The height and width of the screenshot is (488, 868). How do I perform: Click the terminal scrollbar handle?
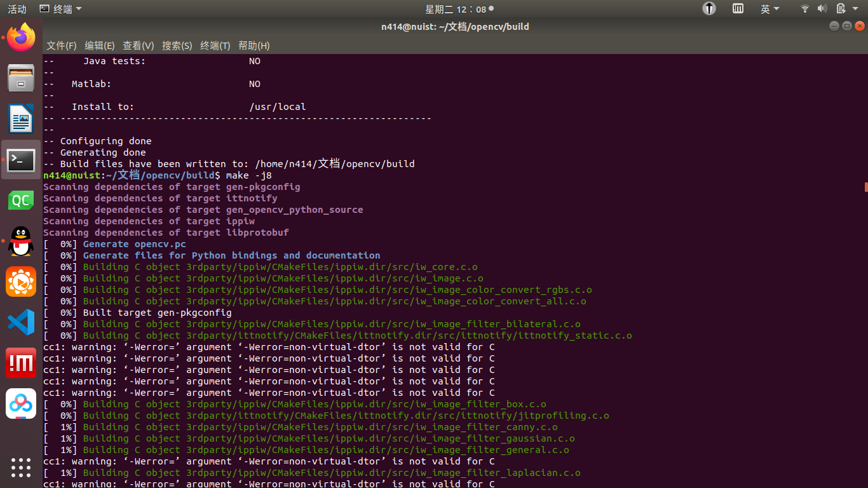coord(866,186)
